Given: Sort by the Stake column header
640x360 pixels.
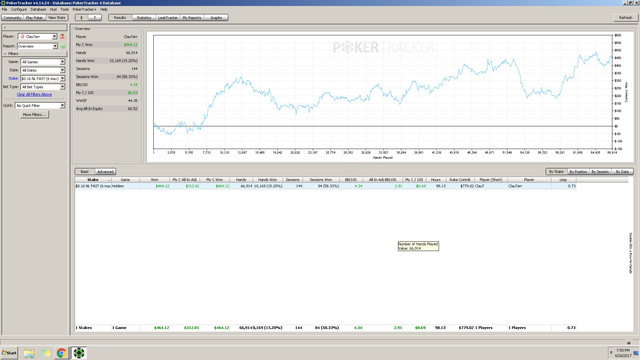Looking at the screenshot, I should point(93,180).
